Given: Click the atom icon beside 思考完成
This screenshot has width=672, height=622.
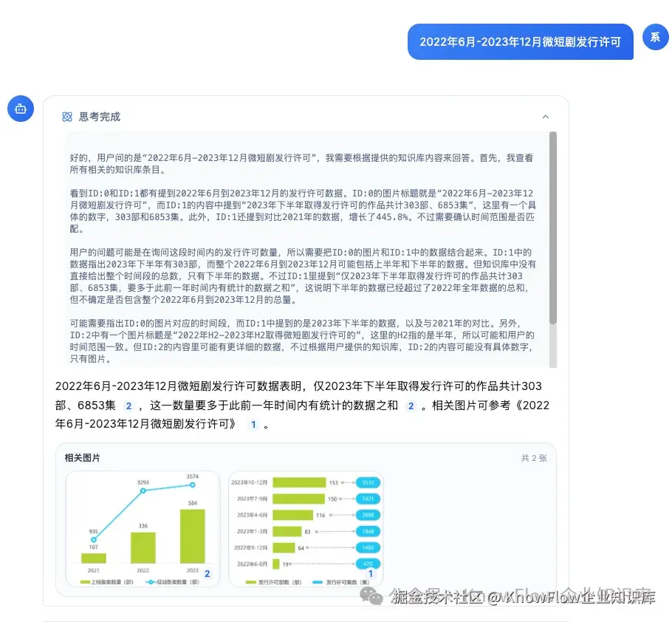Looking at the screenshot, I should coord(67,116).
